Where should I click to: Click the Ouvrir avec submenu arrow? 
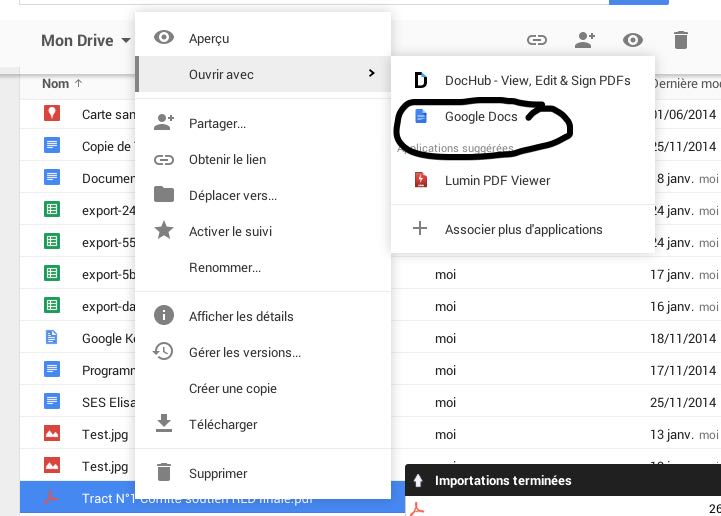[x=372, y=73]
